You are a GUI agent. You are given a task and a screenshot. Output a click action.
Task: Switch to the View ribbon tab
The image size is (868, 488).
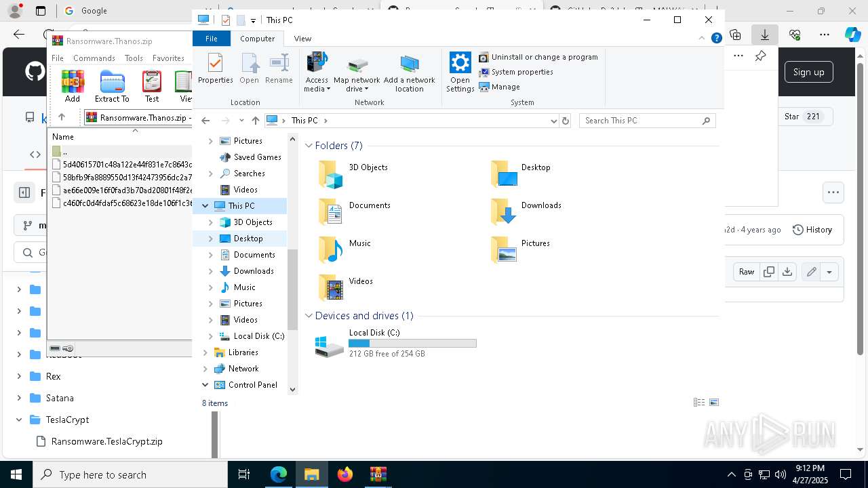point(302,39)
